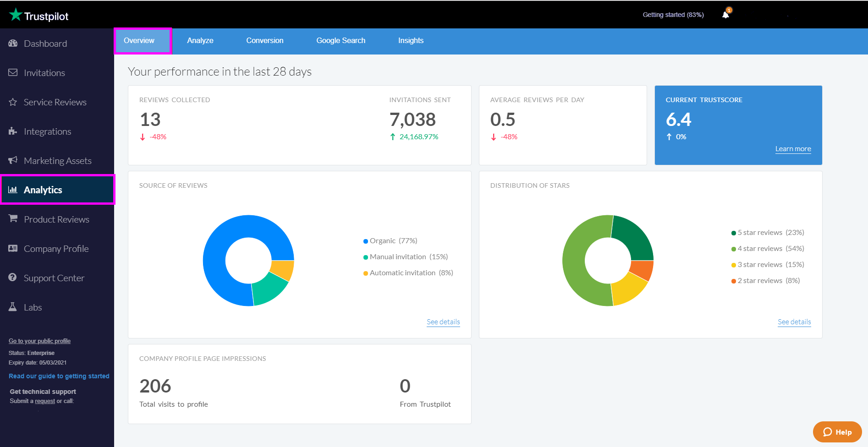
Task: Click the down arrow under Average Reviews Per Day
Action: click(494, 137)
